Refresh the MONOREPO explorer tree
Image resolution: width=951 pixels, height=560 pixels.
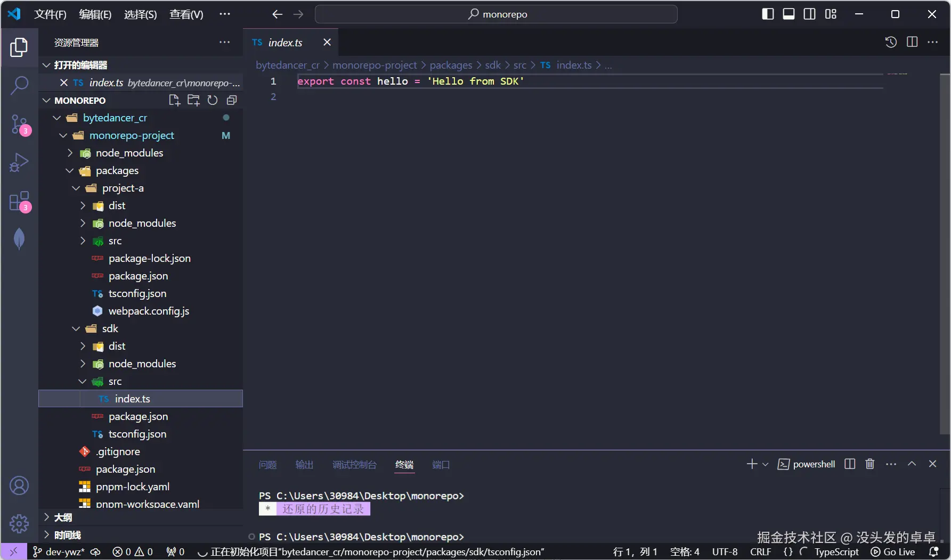pos(213,100)
